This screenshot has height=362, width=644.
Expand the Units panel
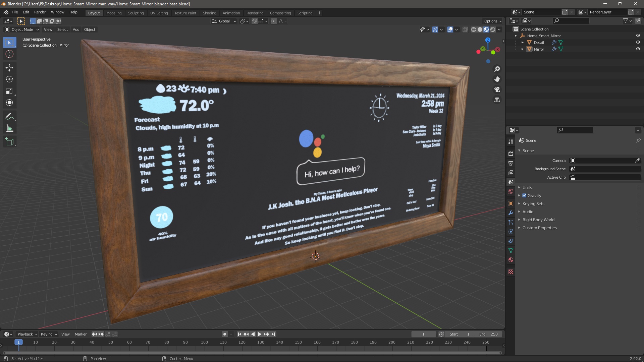tap(527, 188)
